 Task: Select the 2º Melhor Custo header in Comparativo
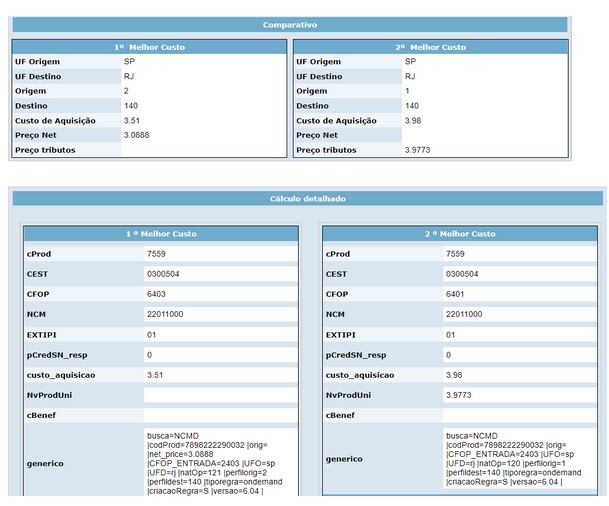430,47
